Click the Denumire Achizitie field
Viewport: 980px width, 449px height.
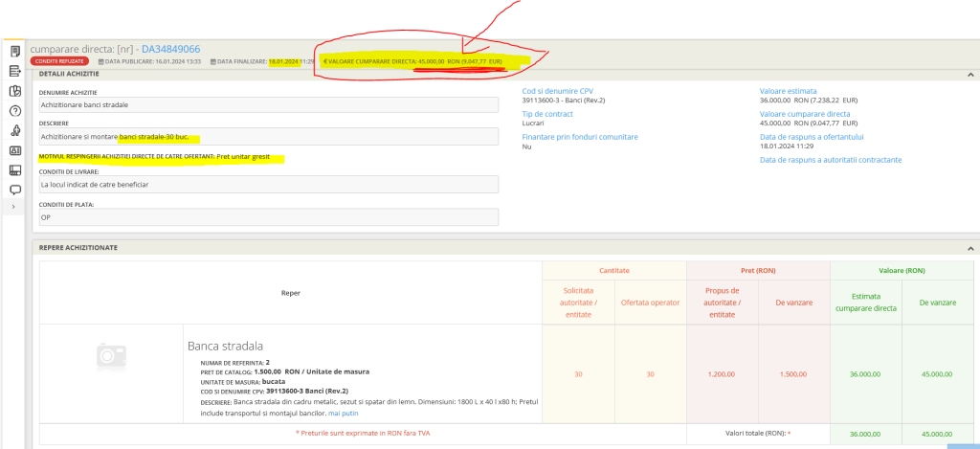click(x=268, y=104)
